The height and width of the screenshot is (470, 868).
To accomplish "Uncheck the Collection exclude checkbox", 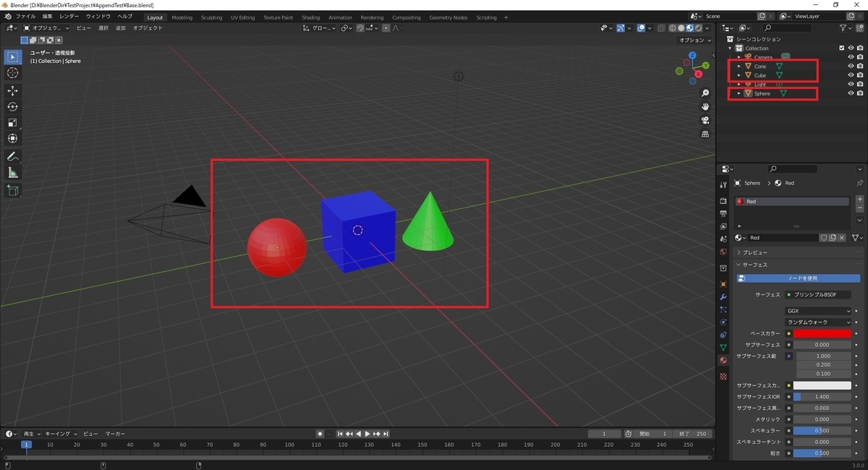I will [x=841, y=48].
